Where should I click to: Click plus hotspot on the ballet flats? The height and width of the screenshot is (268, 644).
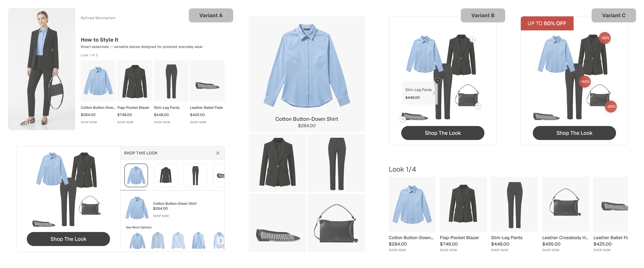pos(403,120)
